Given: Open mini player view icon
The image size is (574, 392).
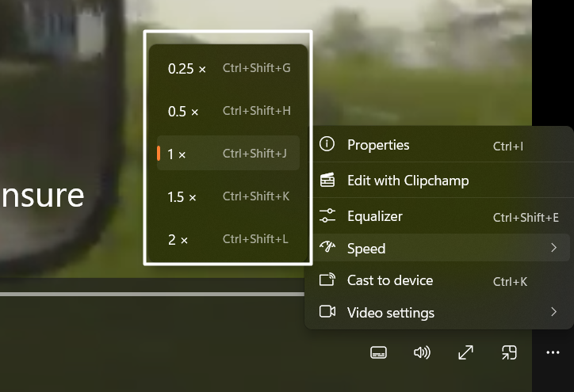Looking at the screenshot, I should pyautogui.click(x=509, y=352).
